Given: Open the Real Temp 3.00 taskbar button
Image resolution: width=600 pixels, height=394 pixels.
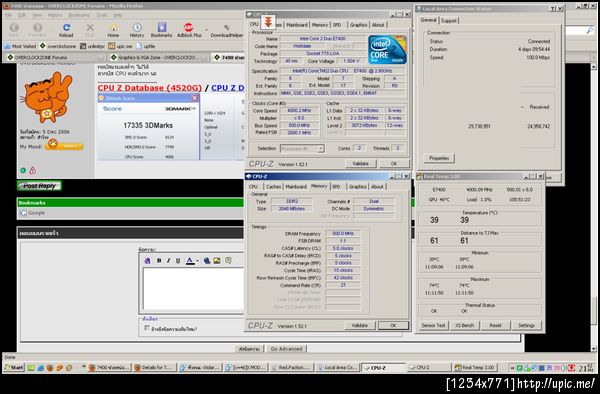Looking at the screenshot, I should point(474,368).
